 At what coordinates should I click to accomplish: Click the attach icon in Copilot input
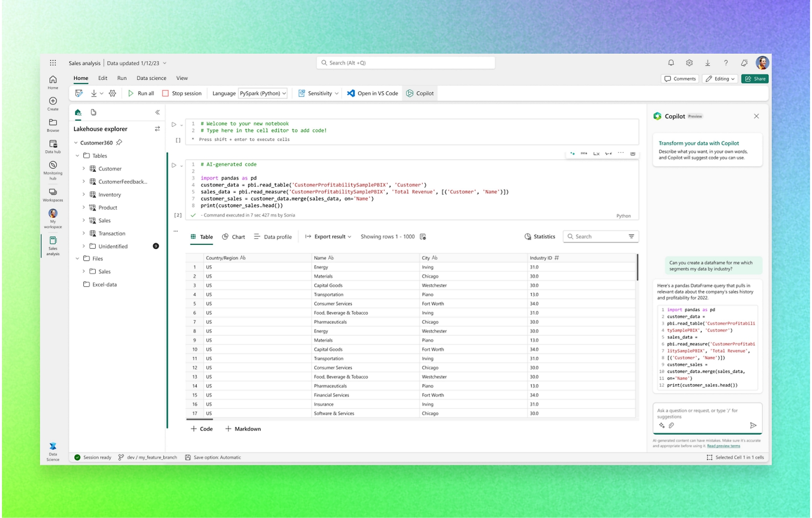click(671, 425)
